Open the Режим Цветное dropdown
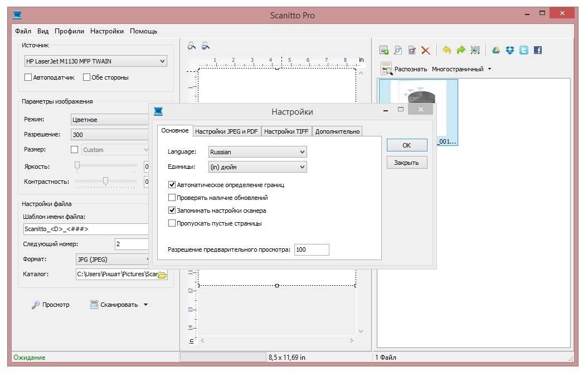 110,120
